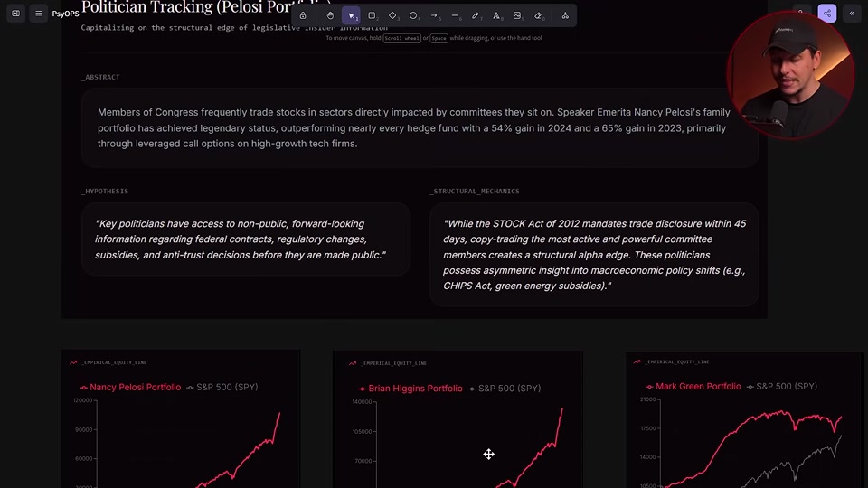868x488 pixels.
Task: Select the Hand panning tool
Action: (330, 15)
